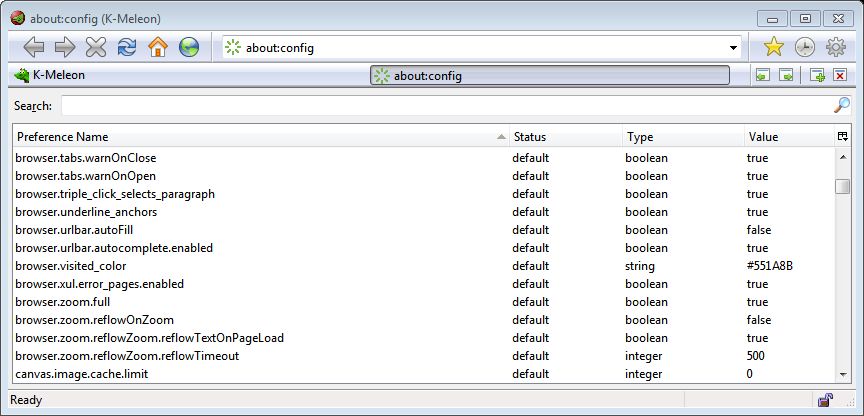The image size is (864, 416).
Task: Stop loading with the X icon
Action: (x=96, y=47)
